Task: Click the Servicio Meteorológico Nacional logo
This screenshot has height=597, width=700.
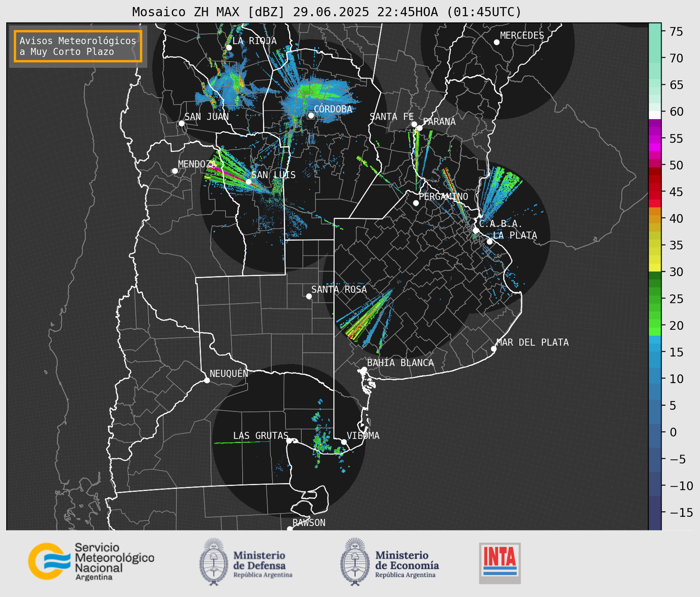Action: [x=91, y=561]
